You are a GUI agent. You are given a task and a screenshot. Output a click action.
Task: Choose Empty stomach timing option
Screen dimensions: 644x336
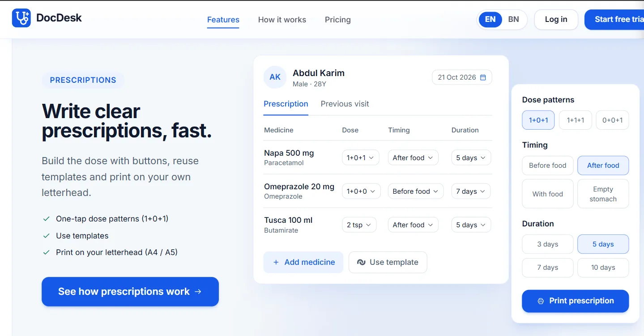[603, 194]
